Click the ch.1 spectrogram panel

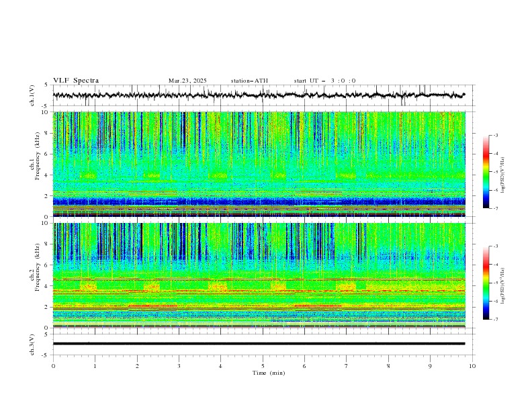coord(259,164)
